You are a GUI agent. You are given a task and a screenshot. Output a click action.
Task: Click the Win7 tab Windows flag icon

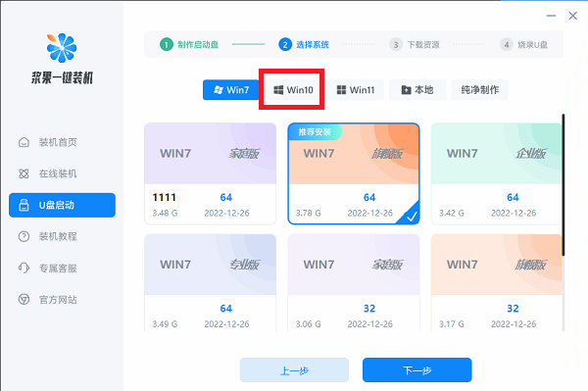219,90
